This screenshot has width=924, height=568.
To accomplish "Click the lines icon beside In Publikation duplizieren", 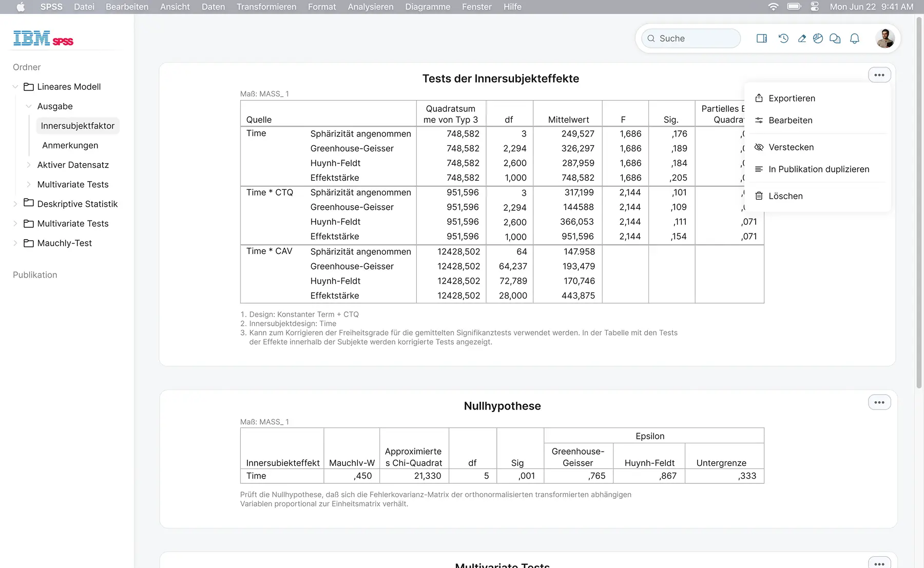I will [759, 169].
